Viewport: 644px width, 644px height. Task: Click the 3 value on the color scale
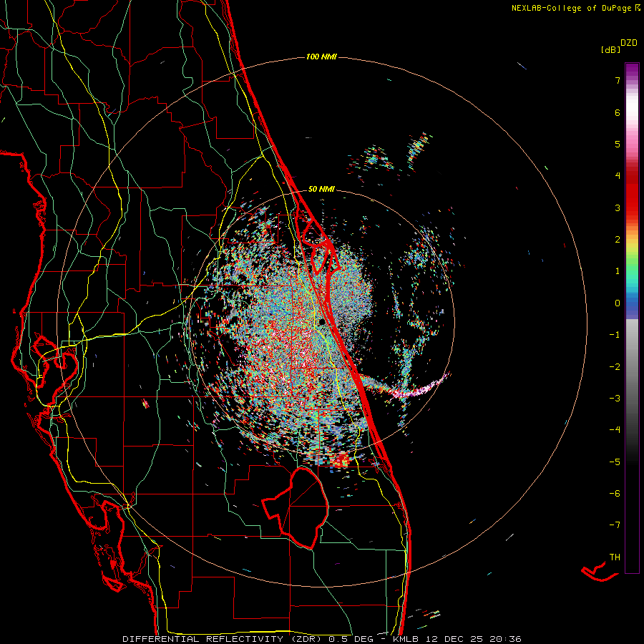[x=618, y=208]
